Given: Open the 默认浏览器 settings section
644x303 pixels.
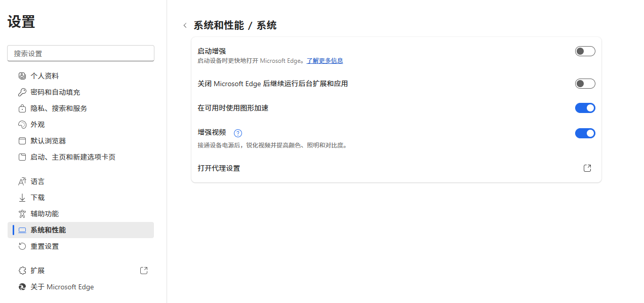Looking at the screenshot, I should (48, 141).
